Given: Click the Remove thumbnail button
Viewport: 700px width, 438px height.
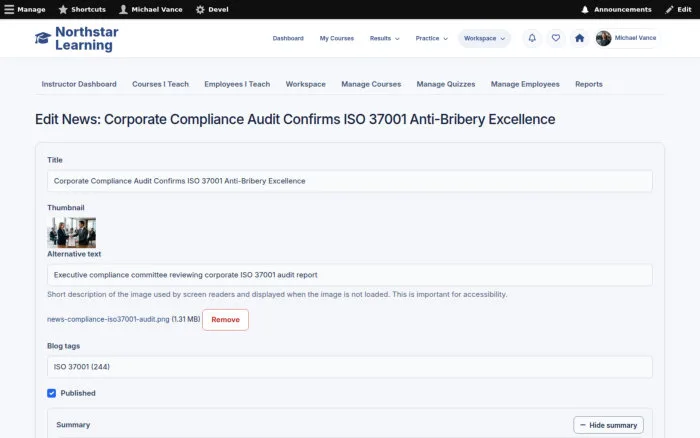Looking at the screenshot, I should pyautogui.click(x=225, y=320).
